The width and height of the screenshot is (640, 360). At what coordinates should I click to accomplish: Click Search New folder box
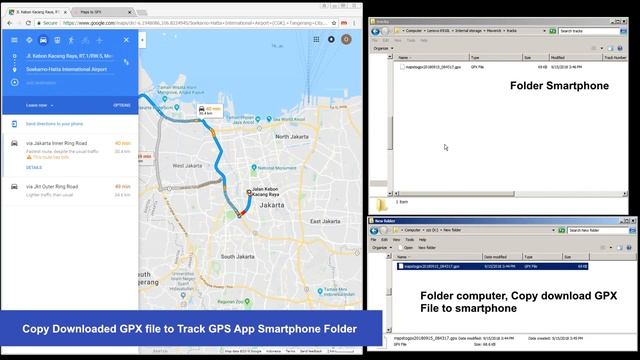(x=598, y=231)
